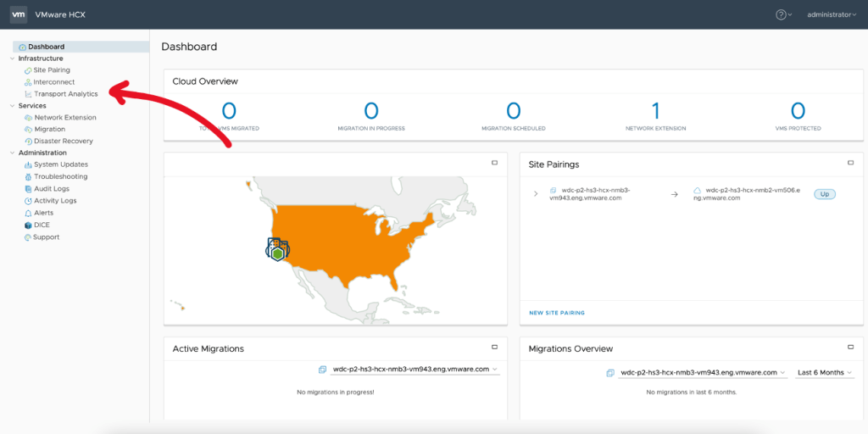Open the Last 6 Months dropdown

824,373
